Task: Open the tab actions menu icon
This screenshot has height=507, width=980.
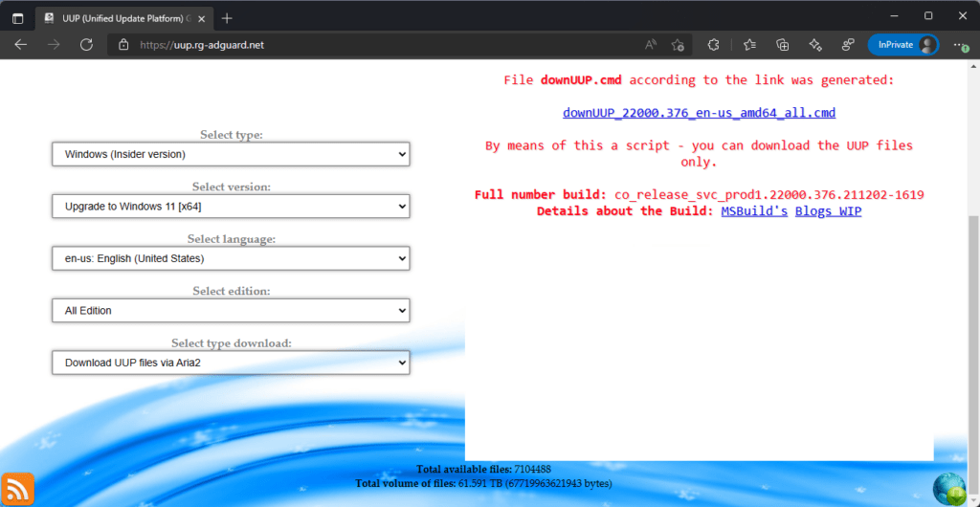Action: [x=17, y=18]
